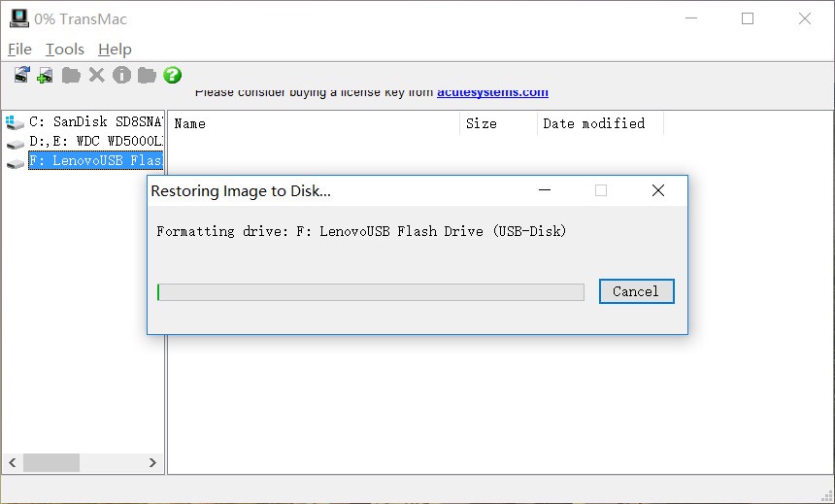Click the first grayed-out folder toolbar icon
The image size is (835, 504).
click(71, 75)
